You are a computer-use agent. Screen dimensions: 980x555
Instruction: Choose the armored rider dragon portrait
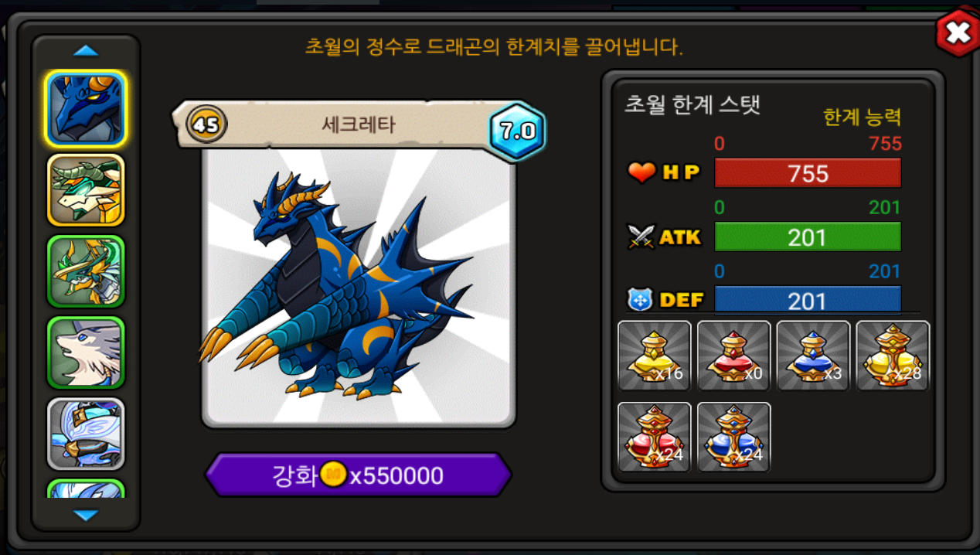click(x=86, y=271)
